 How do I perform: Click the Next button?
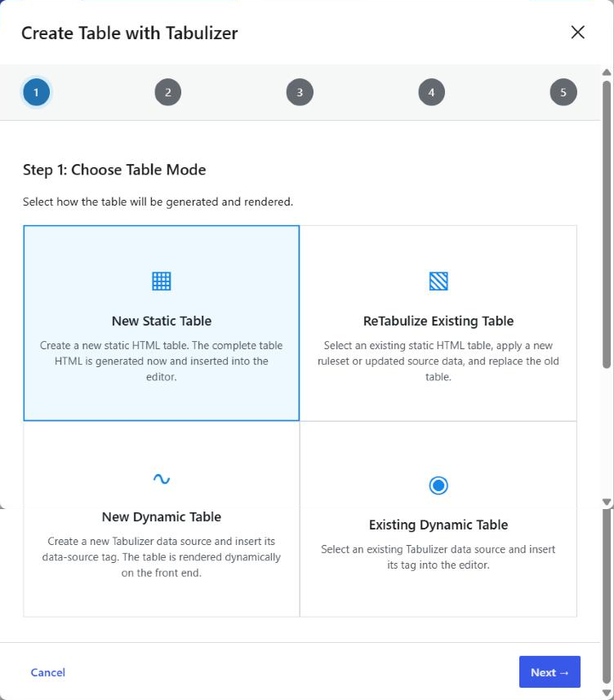tap(549, 672)
